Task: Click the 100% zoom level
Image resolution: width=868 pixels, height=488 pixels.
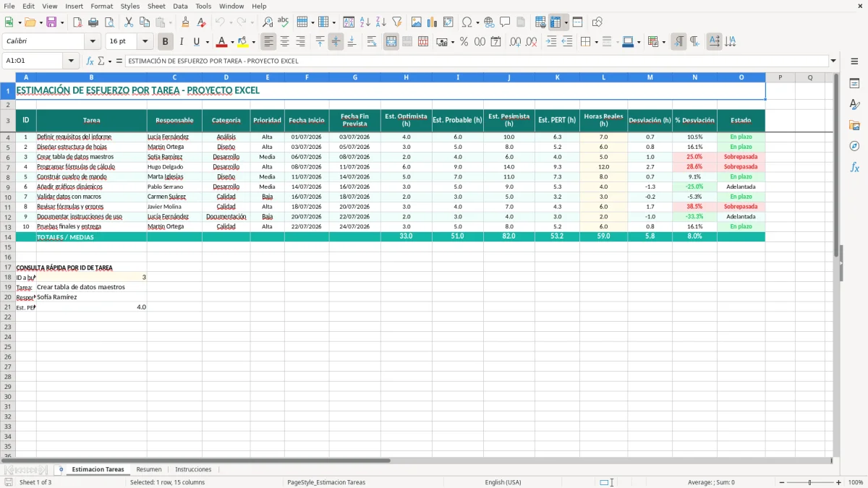Action: click(x=855, y=482)
